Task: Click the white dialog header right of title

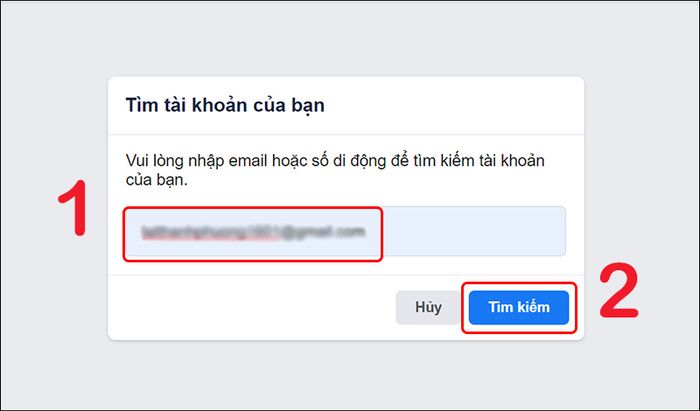Action: 451,105
